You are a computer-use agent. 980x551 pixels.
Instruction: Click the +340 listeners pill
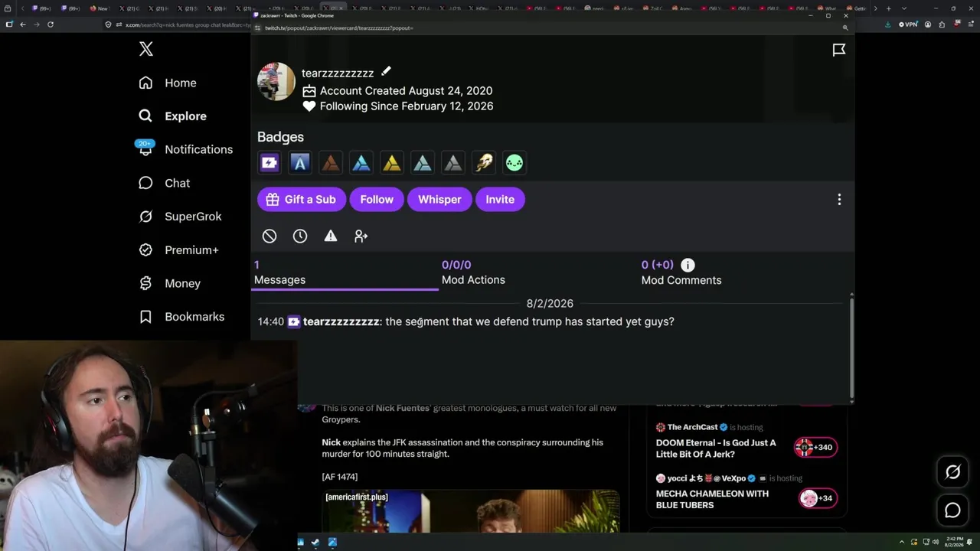[x=815, y=448]
